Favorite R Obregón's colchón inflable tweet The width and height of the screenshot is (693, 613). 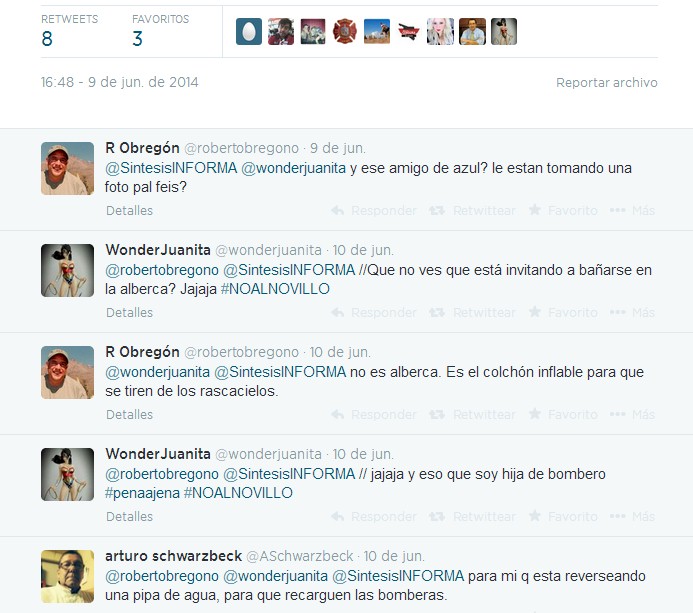click(x=563, y=415)
